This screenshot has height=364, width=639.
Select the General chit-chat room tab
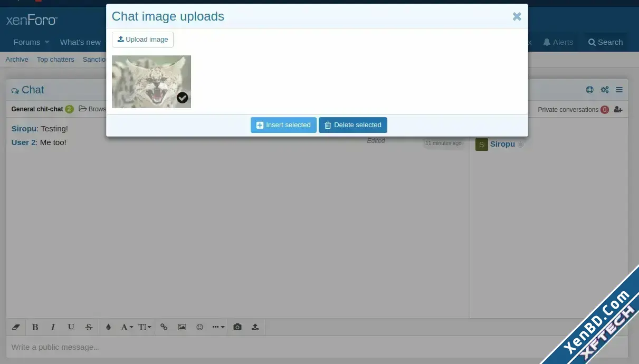pyautogui.click(x=37, y=109)
